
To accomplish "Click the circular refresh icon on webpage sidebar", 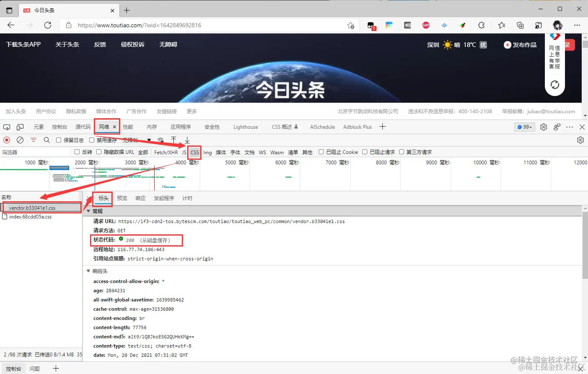I will (555, 85).
